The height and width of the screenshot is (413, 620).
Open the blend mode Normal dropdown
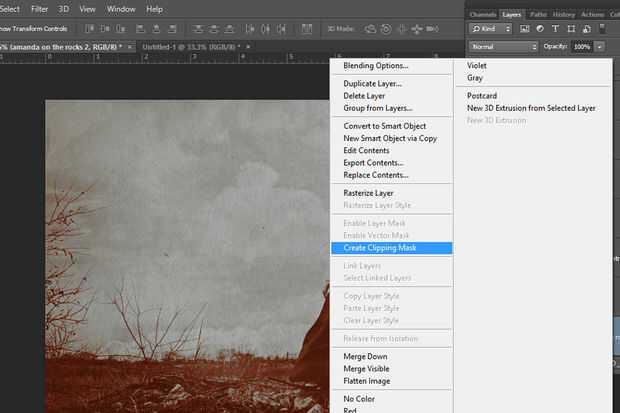(x=503, y=46)
